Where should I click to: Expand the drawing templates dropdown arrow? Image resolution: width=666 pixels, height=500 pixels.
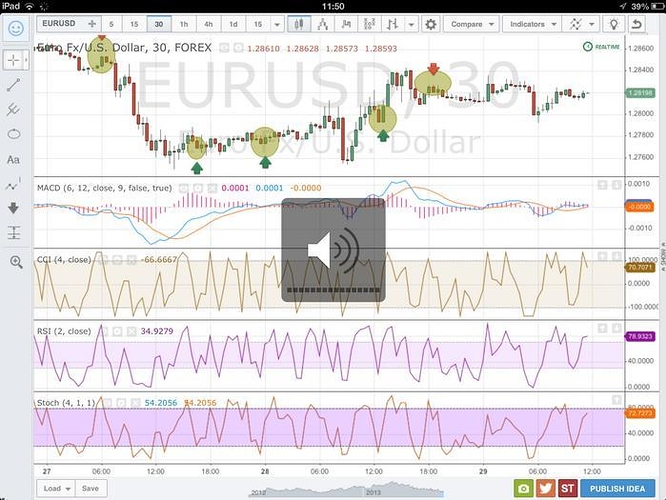coord(592,25)
